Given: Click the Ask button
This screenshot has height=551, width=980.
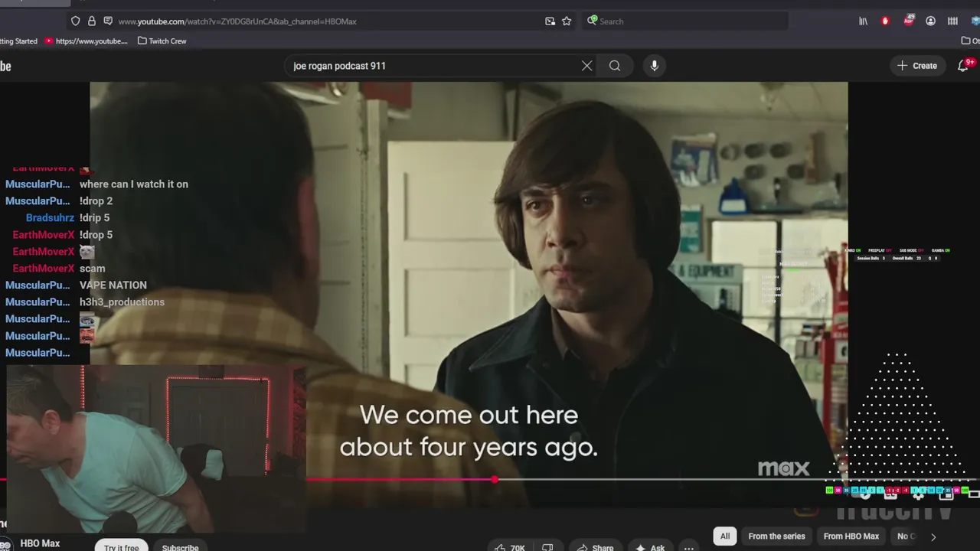Looking at the screenshot, I should click(650, 547).
